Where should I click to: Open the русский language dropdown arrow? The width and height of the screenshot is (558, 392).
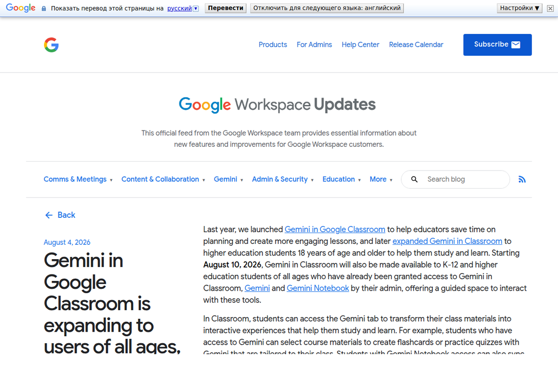tap(196, 8)
